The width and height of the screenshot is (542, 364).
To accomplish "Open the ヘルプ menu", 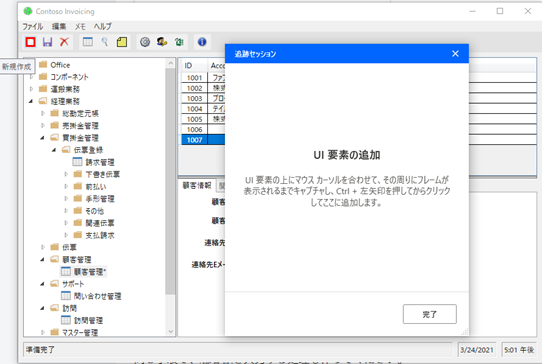I will pos(102,26).
